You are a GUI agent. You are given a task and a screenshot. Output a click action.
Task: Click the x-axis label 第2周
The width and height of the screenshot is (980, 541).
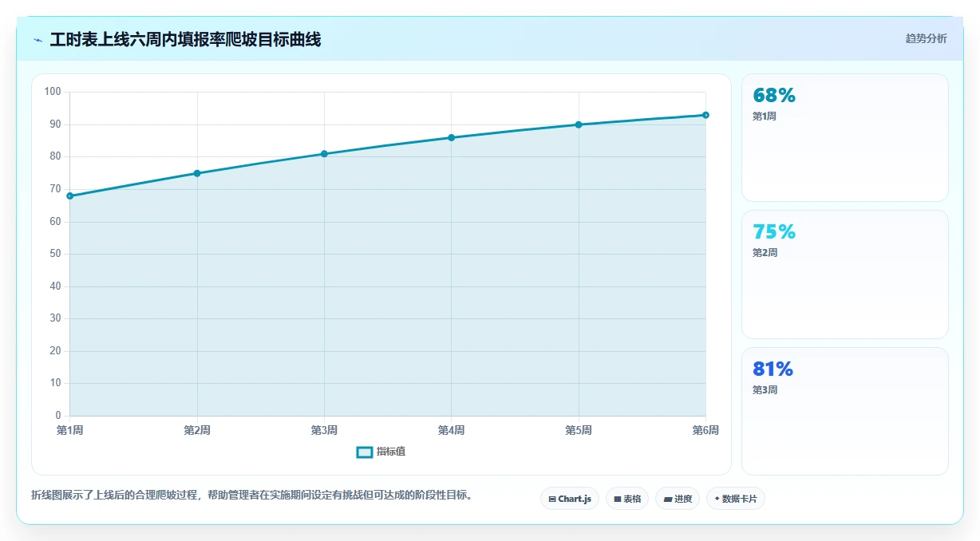pyautogui.click(x=197, y=431)
